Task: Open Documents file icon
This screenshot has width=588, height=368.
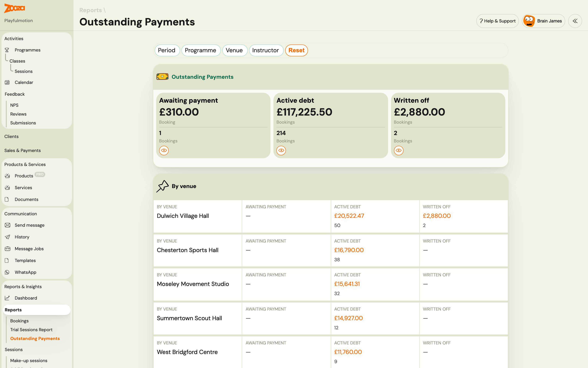Action: coord(7,199)
